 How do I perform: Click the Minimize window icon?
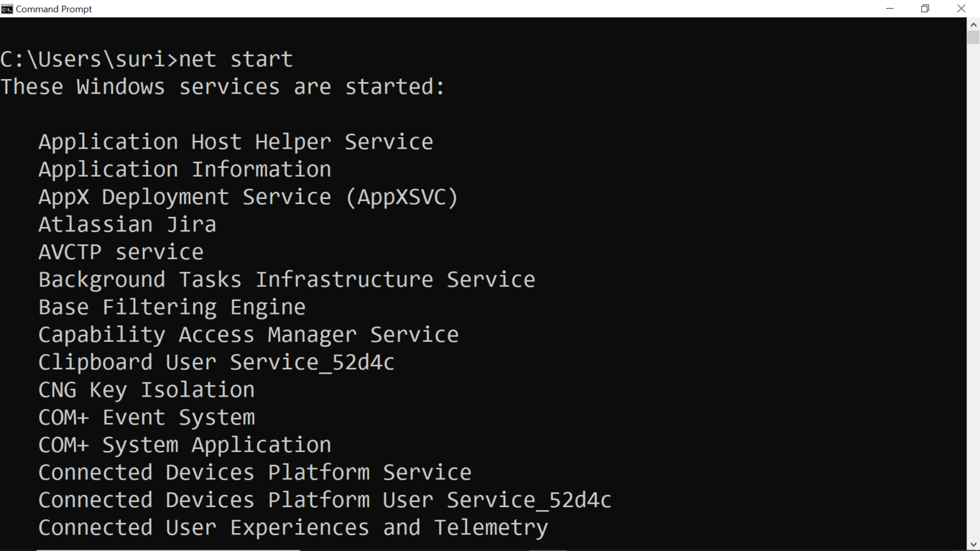point(891,8)
